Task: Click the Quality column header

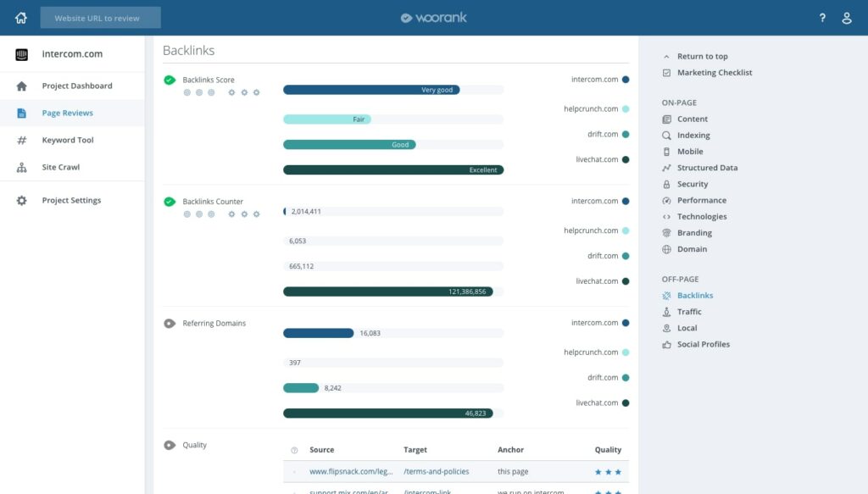Action: click(x=608, y=450)
